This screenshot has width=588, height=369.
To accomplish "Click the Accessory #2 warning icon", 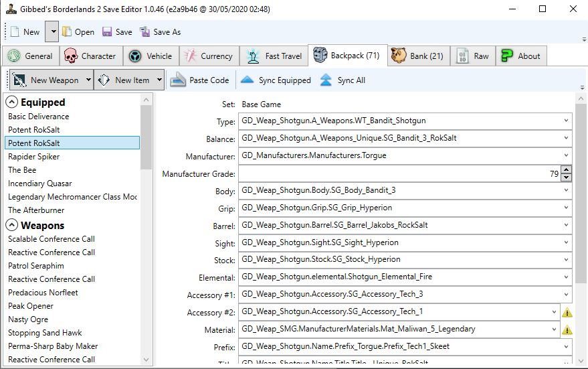I will [567, 312].
